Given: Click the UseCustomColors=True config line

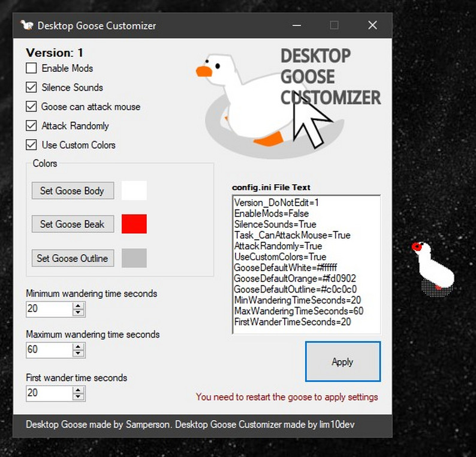Looking at the screenshot, I should pyautogui.click(x=280, y=257).
